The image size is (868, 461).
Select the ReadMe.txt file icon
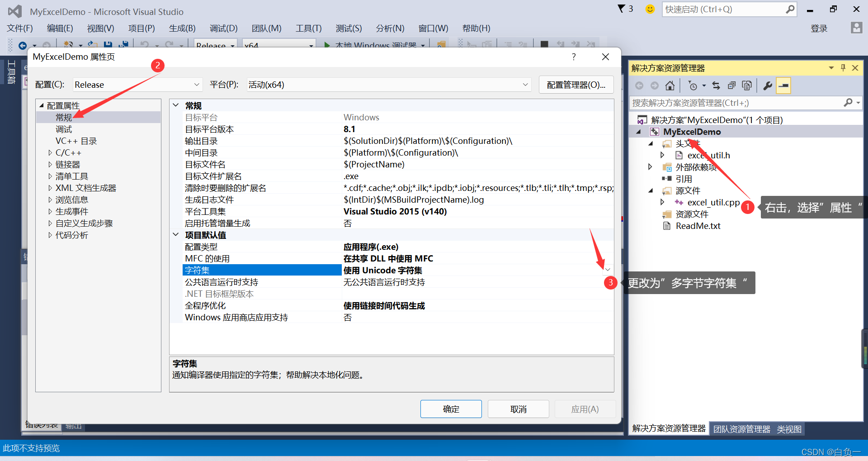(x=667, y=226)
